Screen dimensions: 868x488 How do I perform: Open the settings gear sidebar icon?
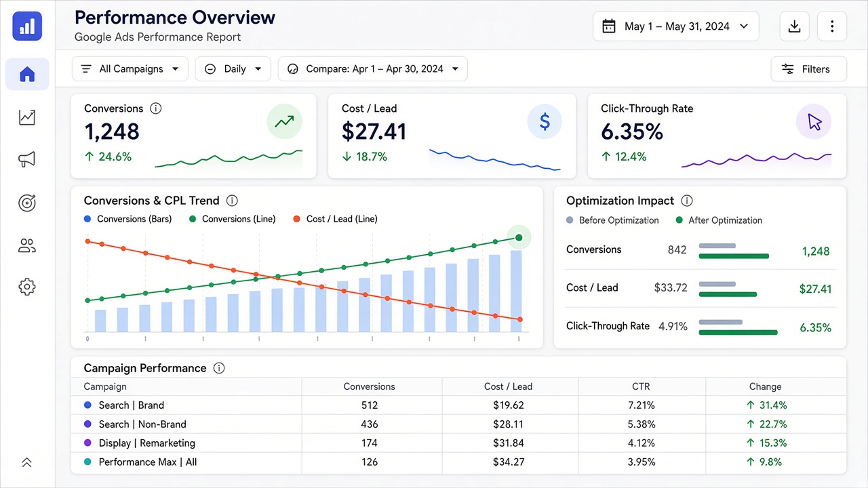click(27, 287)
